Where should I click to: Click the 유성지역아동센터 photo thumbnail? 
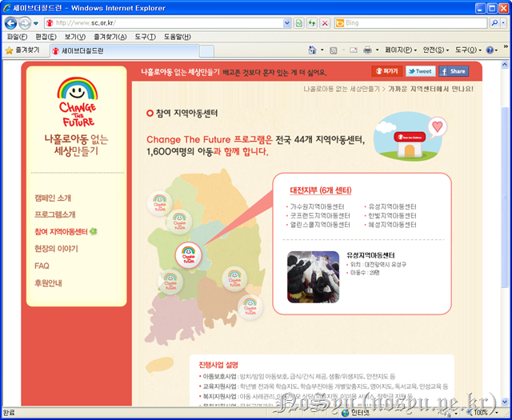coord(313,274)
